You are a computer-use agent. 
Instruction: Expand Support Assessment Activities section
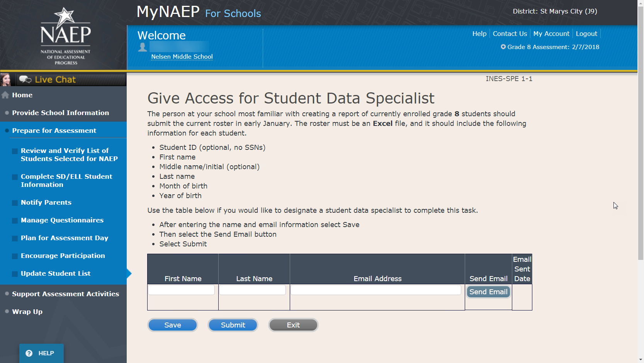pyautogui.click(x=65, y=294)
